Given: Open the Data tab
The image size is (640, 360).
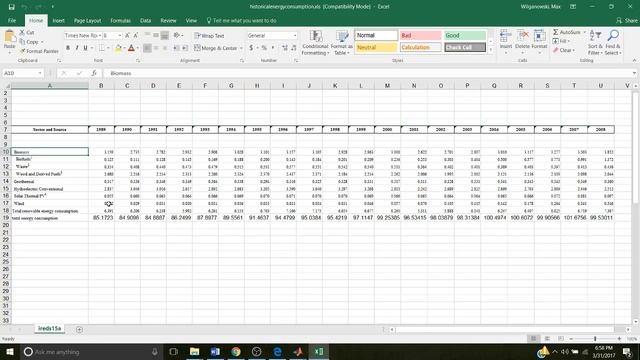Looking at the screenshot, I should (x=145, y=20).
